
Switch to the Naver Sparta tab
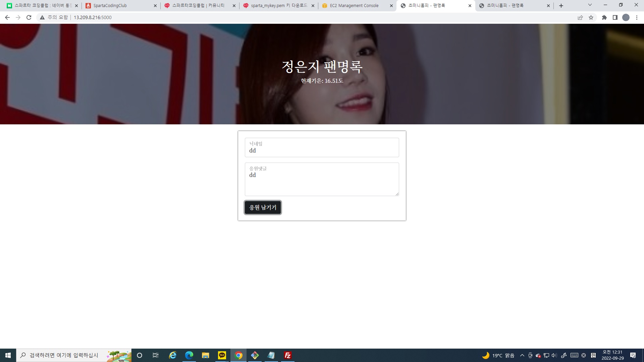[42, 6]
